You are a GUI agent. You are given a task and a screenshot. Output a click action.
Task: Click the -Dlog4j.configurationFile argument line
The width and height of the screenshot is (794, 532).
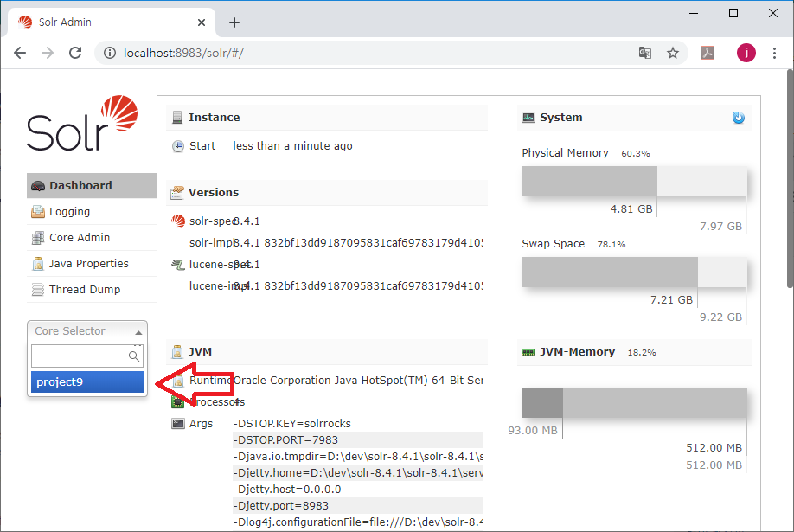pos(357,522)
